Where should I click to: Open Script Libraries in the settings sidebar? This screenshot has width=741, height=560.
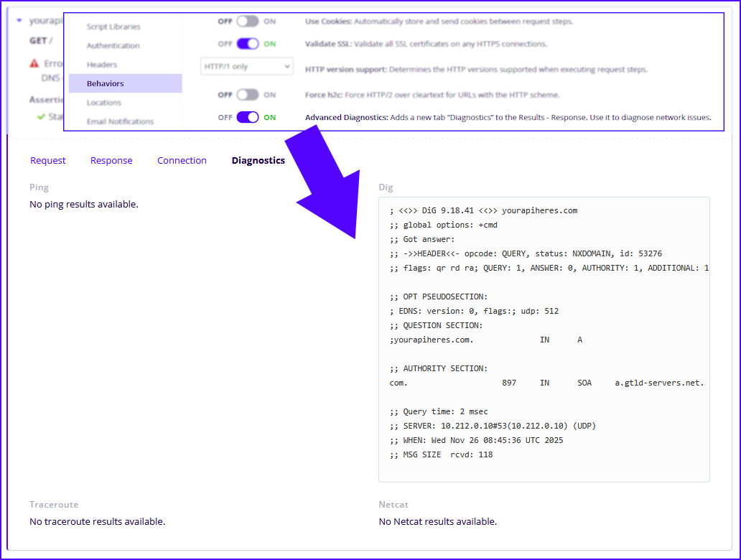(x=113, y=27)
